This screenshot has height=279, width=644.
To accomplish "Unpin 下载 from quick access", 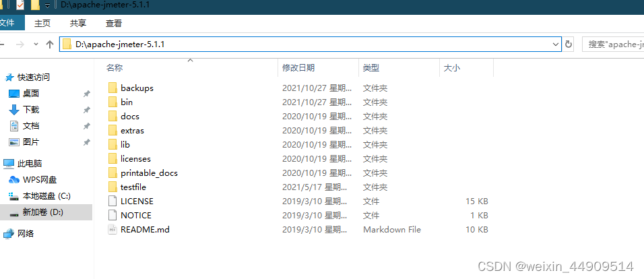I will 87,110.
